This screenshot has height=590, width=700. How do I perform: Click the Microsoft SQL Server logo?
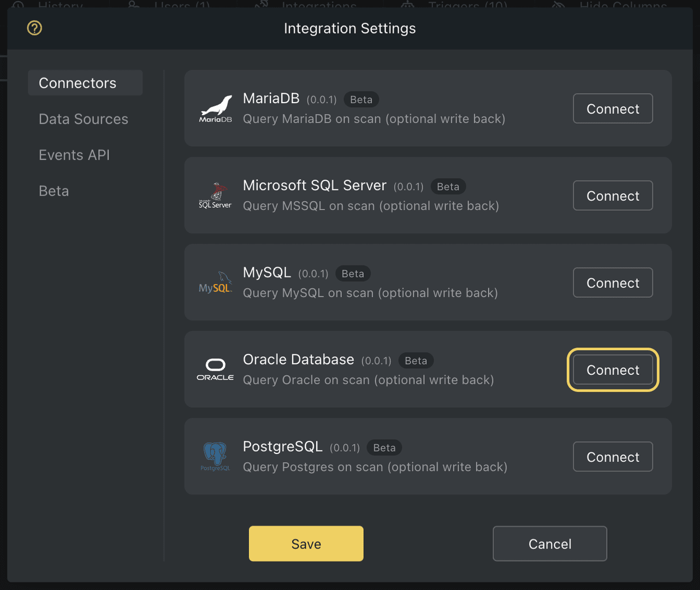[x=215, y=195]
